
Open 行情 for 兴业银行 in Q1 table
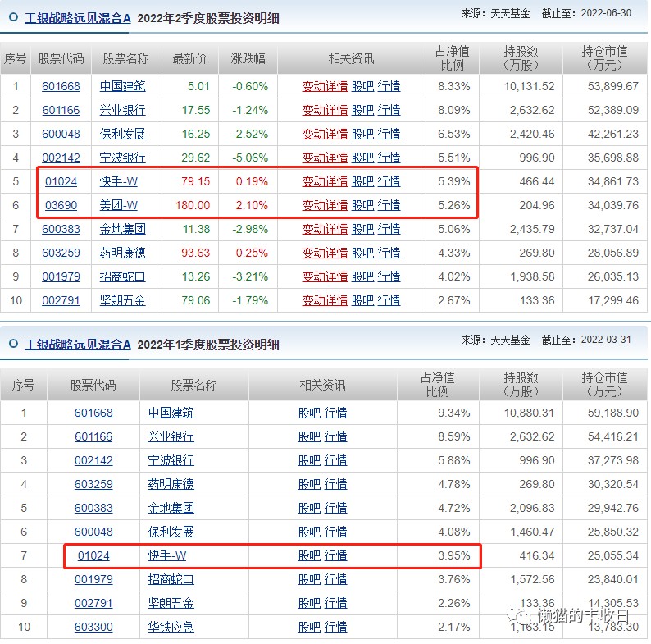tap(335, 436)
